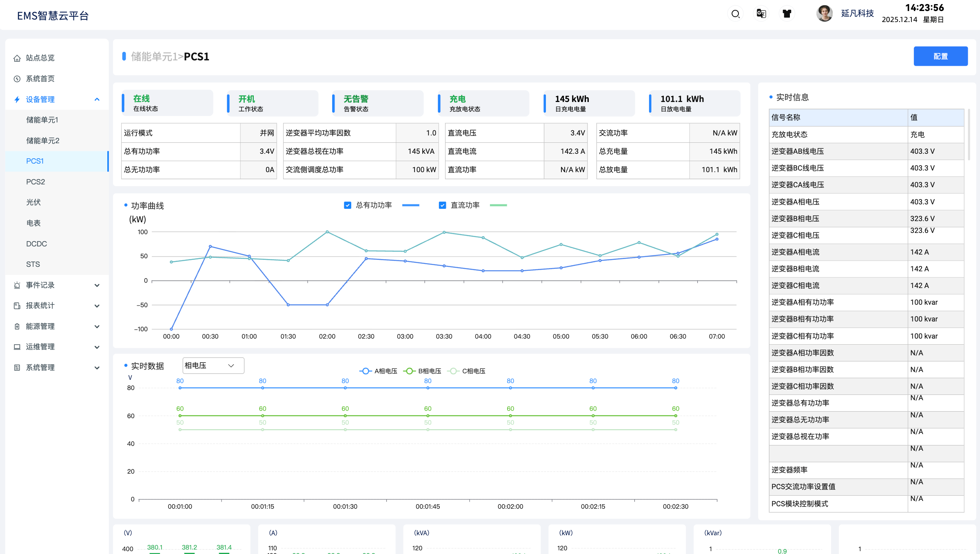Click the battery icon beside 能源管理
The width and height of the screenshot is (980, 554).
[17, 326]
